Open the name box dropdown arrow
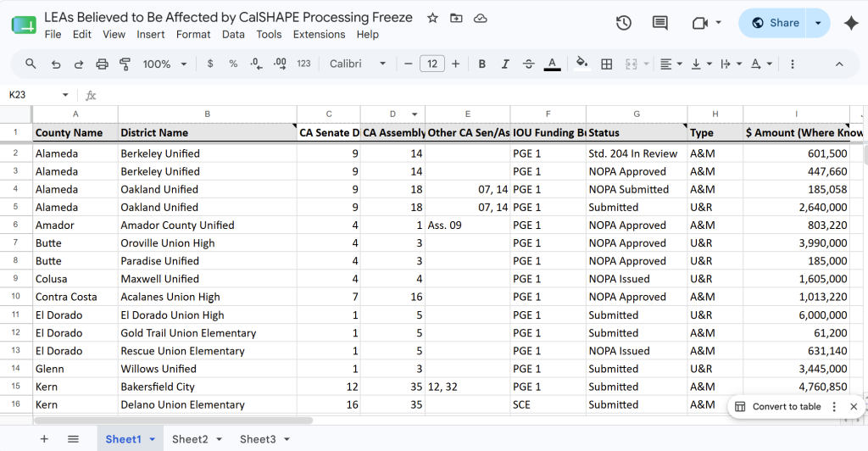The width and height of the screenshot is (868, 451). pos(65,95)
